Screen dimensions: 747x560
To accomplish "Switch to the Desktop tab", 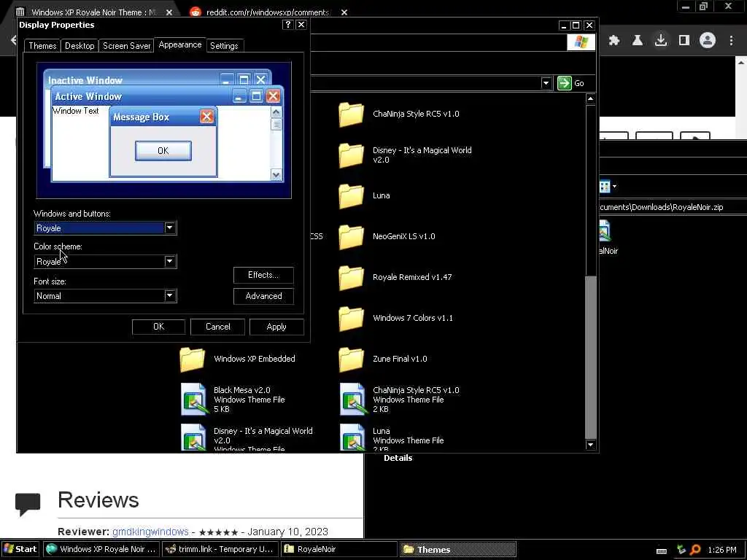I will pyautogui.click(x=80, y=46).
